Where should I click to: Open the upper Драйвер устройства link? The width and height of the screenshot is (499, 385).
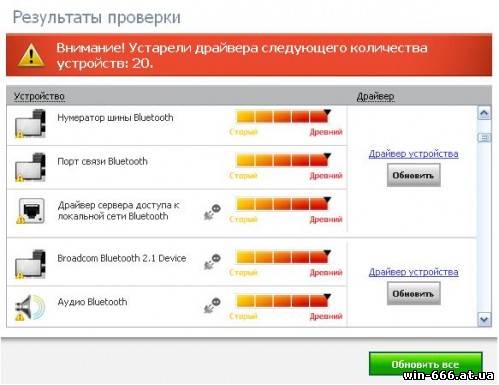413,154
